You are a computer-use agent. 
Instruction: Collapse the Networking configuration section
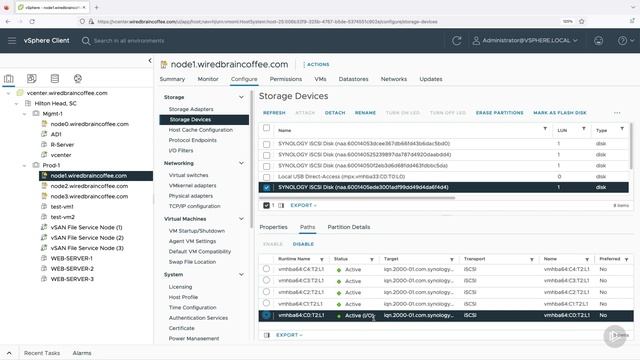(241, 163)
